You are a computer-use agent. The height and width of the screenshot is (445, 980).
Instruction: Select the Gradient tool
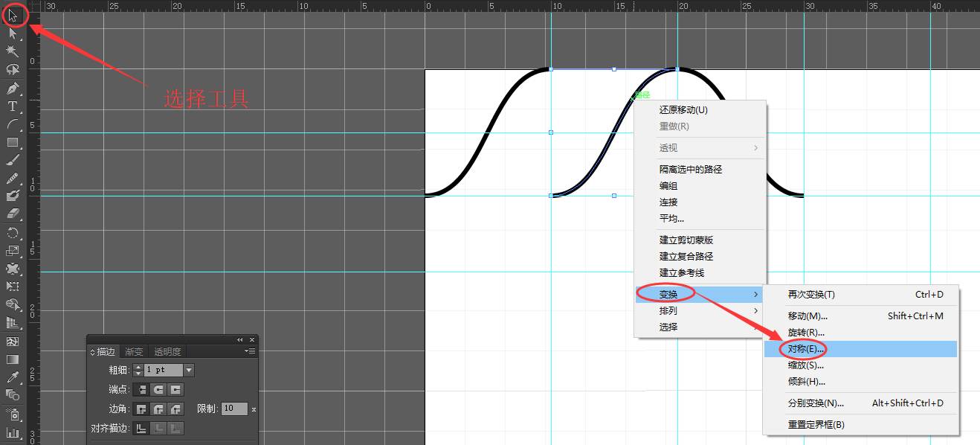pyautogui.click(x=13, y=359)
